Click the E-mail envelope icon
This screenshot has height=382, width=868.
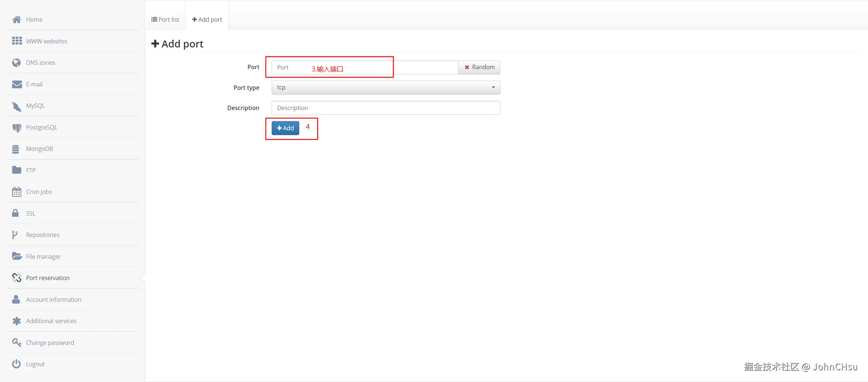tap(17, 84)
